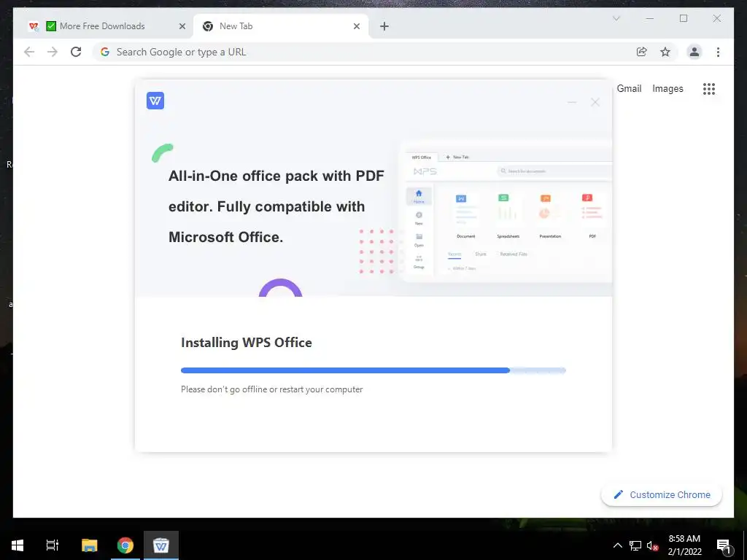The height and width of the screenshot is (560, 747).
Task: Show hidden system tray icons
Action: coord(617,545)
